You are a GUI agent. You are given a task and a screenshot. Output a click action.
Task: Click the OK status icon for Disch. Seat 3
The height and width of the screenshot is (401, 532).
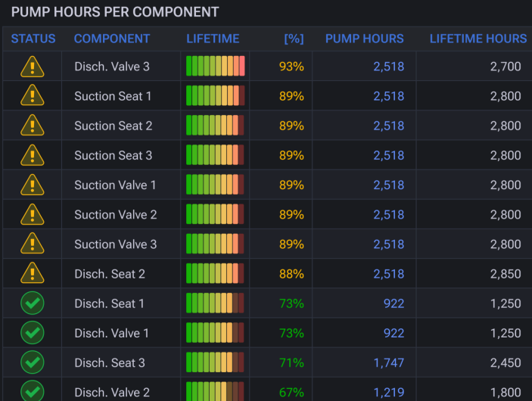[x=33, y=362]
